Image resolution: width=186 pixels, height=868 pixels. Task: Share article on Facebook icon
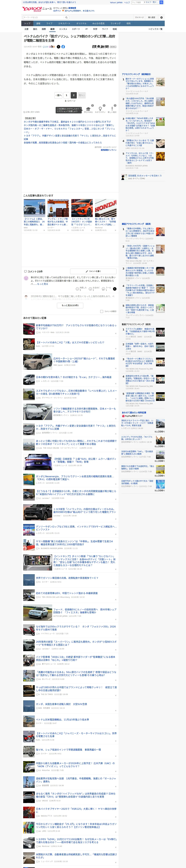tap(63, 47)
